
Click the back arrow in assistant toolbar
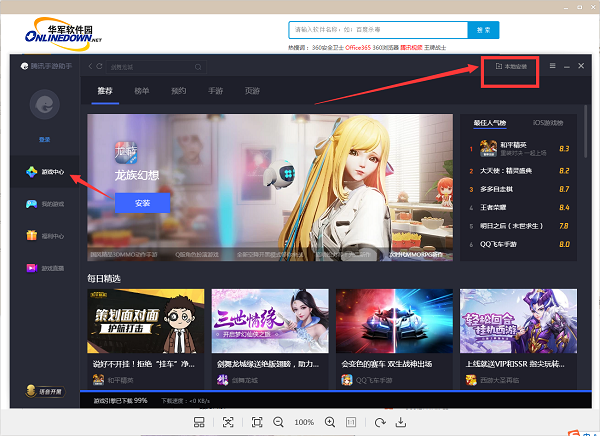90,66
